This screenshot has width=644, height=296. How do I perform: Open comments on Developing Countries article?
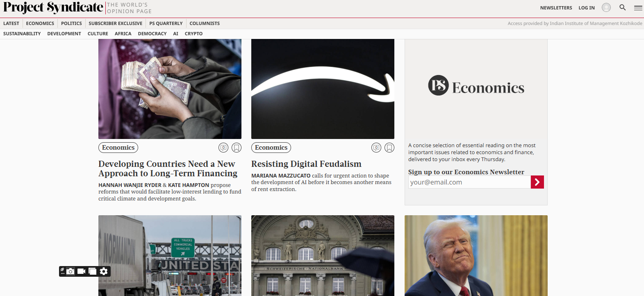click(x=223, y=148)
